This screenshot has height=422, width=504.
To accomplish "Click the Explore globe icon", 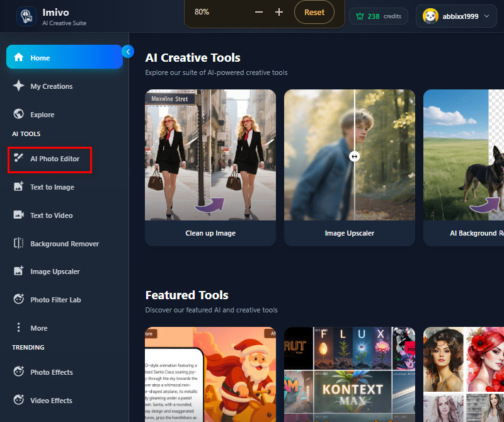I will point(19,114).
